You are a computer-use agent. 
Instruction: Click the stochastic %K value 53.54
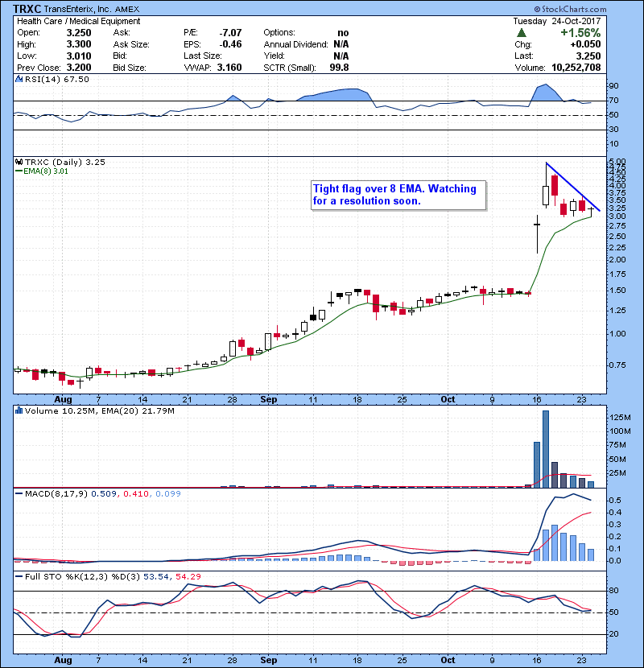click(x=155, y=576)
